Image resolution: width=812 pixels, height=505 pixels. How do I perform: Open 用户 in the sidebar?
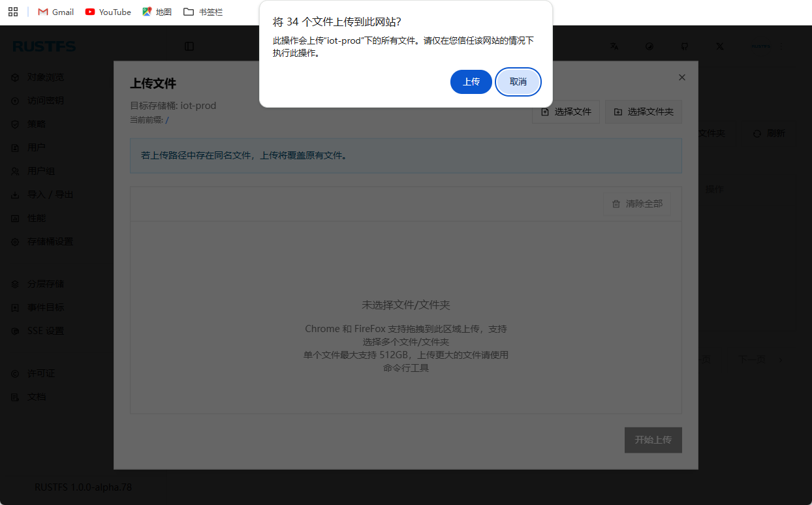click(29, 147)
